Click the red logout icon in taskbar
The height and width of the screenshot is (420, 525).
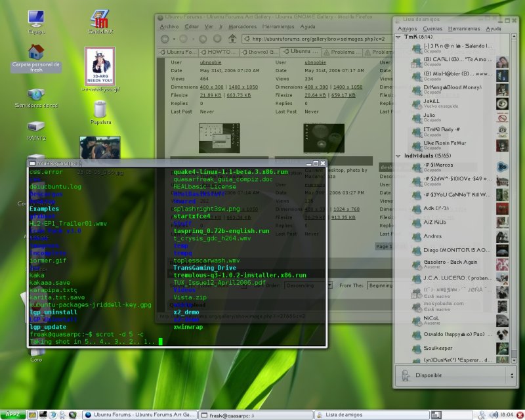pyautogui.click(x=520, y=415)
